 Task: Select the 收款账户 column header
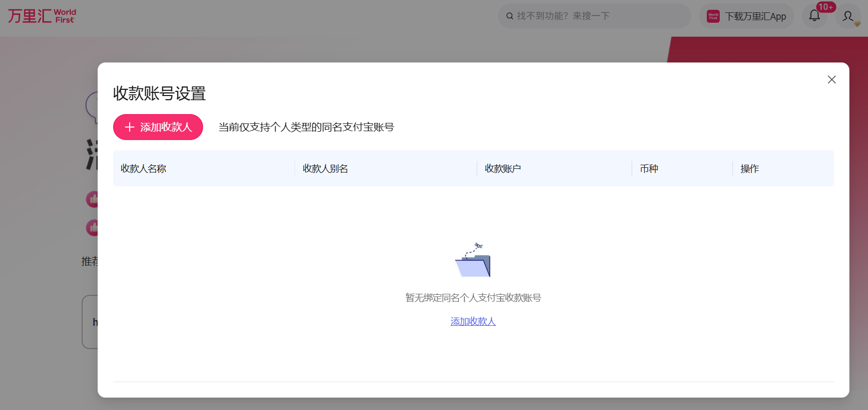coord(503,168)
